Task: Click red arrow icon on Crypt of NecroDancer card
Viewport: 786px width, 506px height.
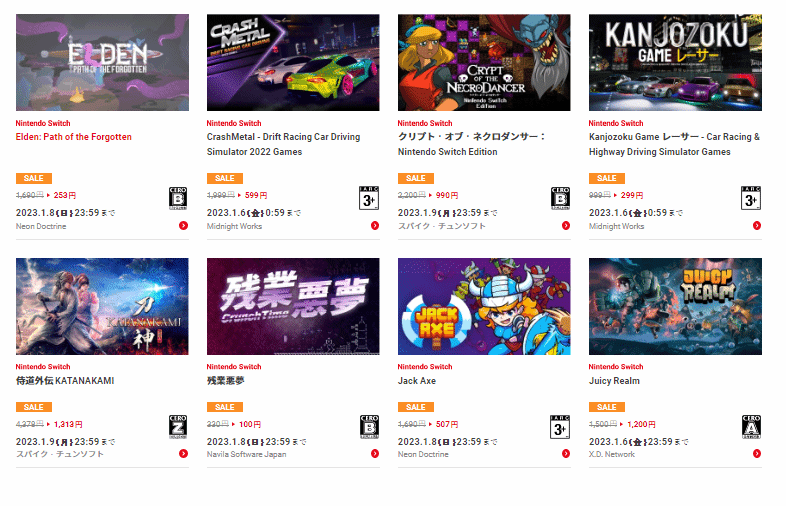Action: (566, 226)
